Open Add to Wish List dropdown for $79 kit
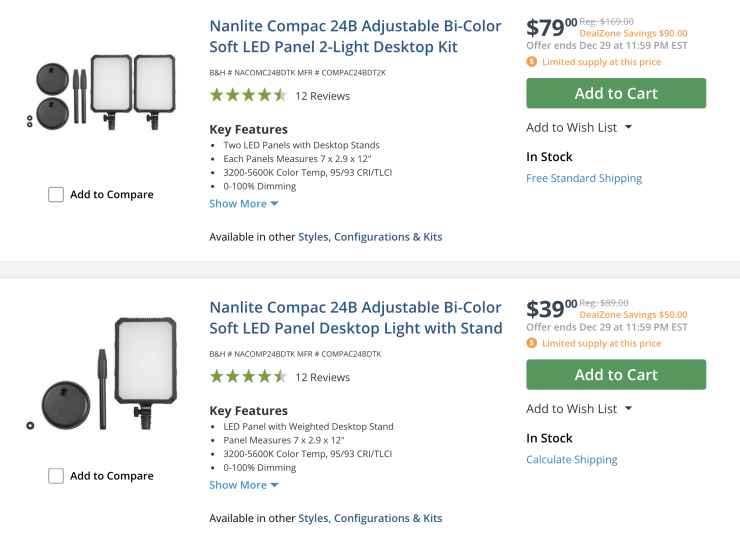This screenshot has width=740, height=536. [579, 127]
